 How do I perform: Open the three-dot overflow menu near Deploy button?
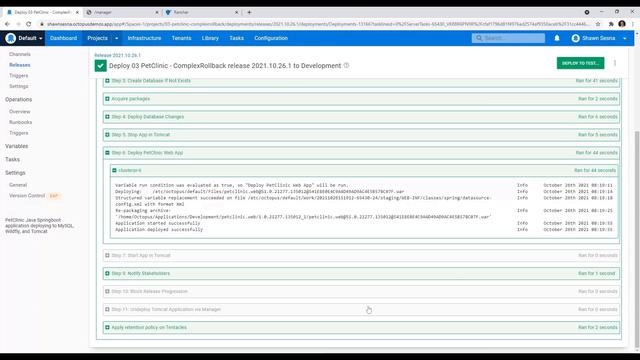pos(615,63)
